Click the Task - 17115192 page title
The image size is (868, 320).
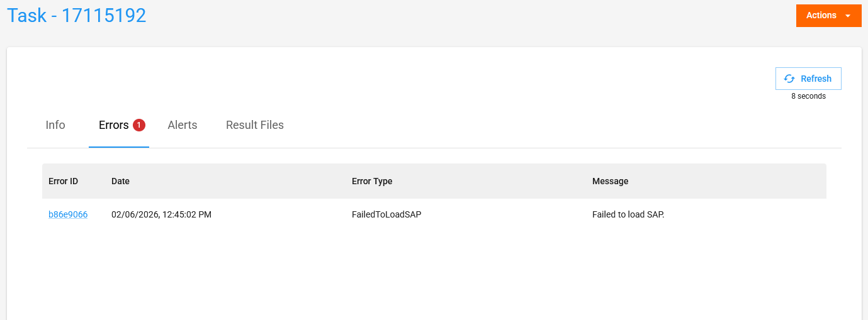[77, 15]
